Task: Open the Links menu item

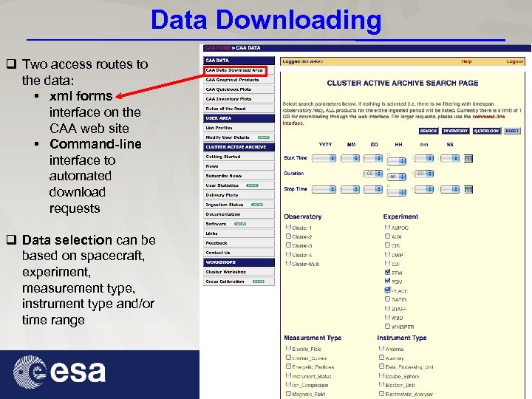Action: click(239, 233)
